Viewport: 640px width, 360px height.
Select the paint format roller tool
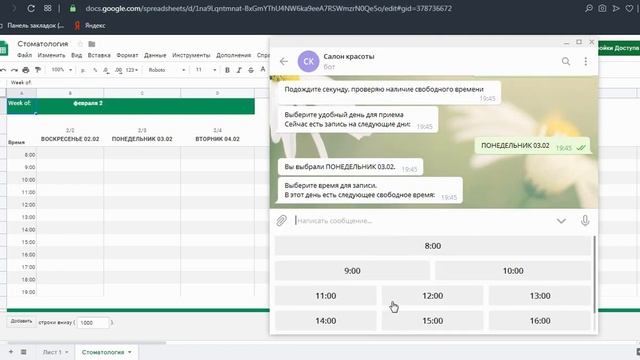[x=38, y=70]
